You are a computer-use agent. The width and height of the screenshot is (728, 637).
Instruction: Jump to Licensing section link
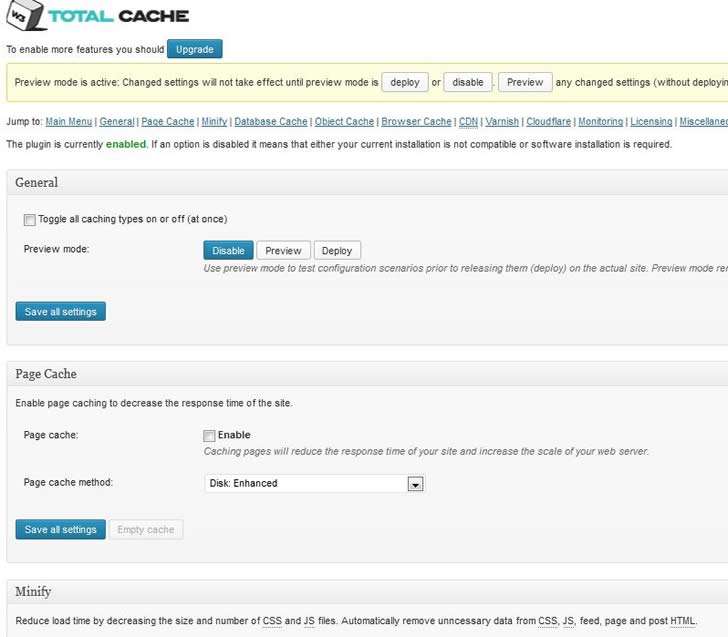(651, 122)
